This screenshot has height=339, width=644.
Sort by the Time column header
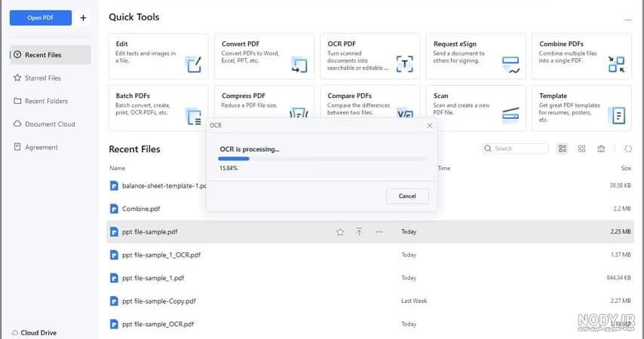[x=443, y=168]
